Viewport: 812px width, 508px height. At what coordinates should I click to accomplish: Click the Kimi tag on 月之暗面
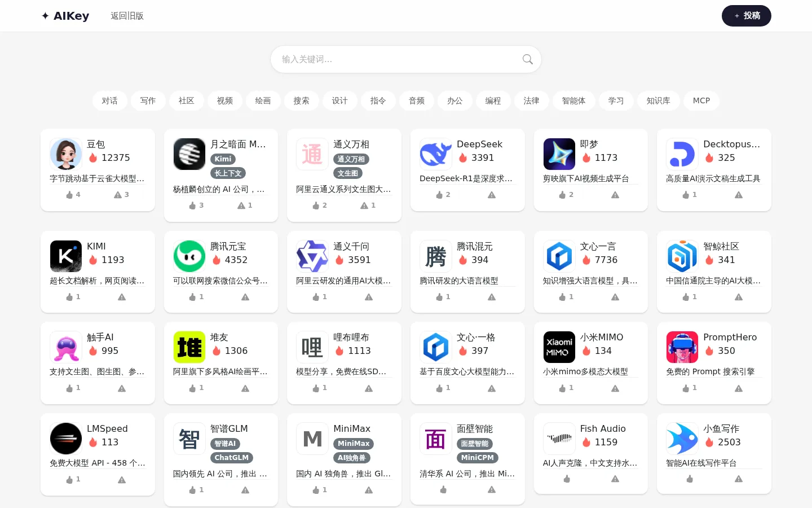[223, 159]
